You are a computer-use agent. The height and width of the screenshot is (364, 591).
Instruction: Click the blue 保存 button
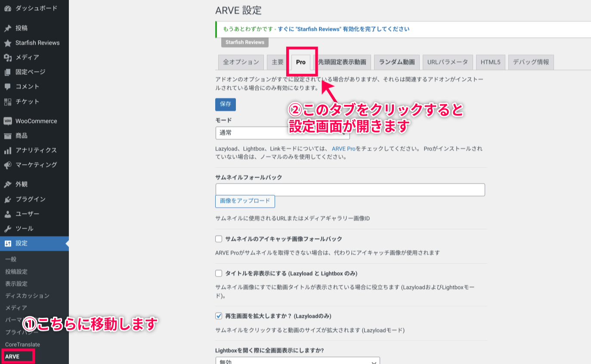click(x=226, y=105)
